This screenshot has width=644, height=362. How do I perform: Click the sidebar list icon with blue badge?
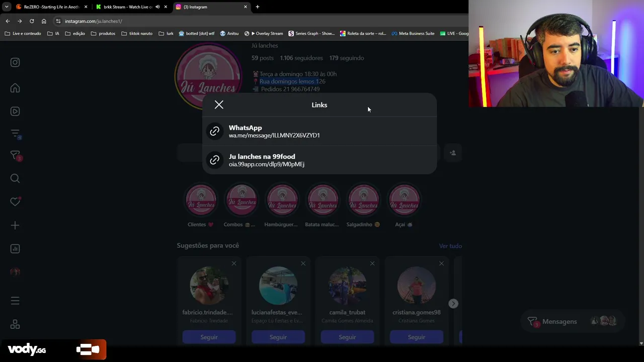tap(15, 134)
